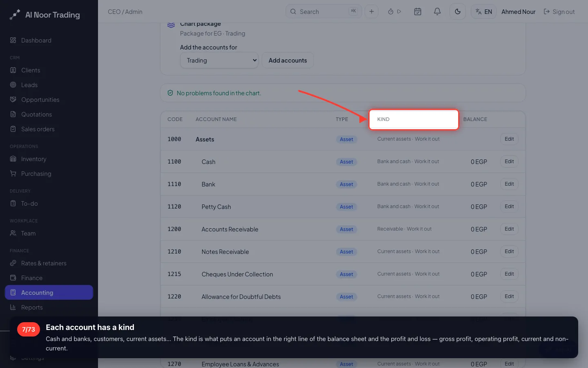Image resolution: width=588 pixels, height=368 pixels.
Task: Edit the Notes Receivable account
Action: 509,251
